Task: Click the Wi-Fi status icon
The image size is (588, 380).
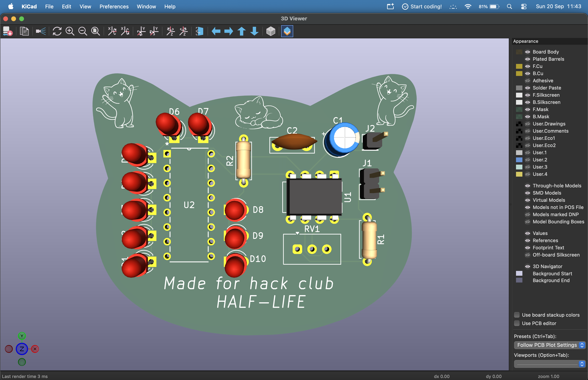Action: click(x=468, y=7)
